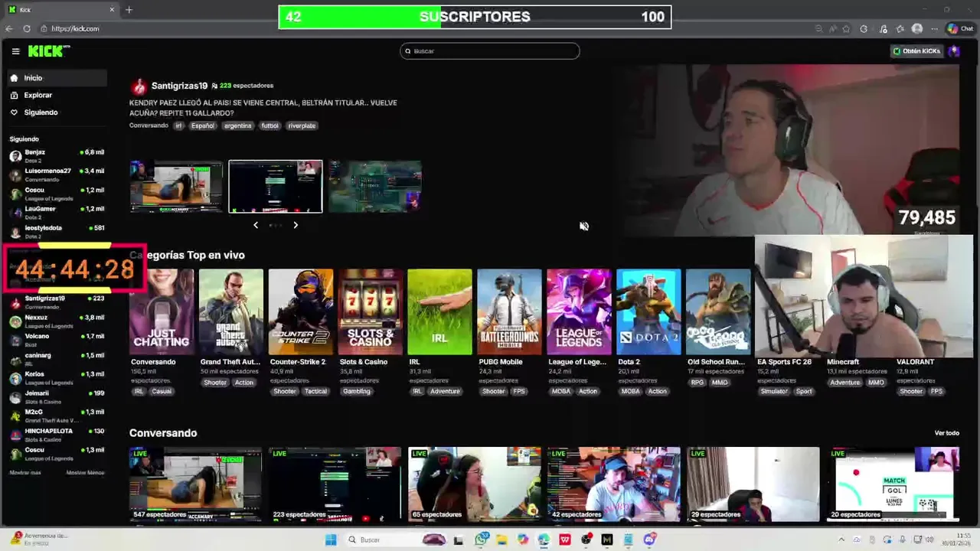Viewport: 980px width, 551px height.
Task: Open WhatsApp from the taskbar
Action: coord(481,540)
